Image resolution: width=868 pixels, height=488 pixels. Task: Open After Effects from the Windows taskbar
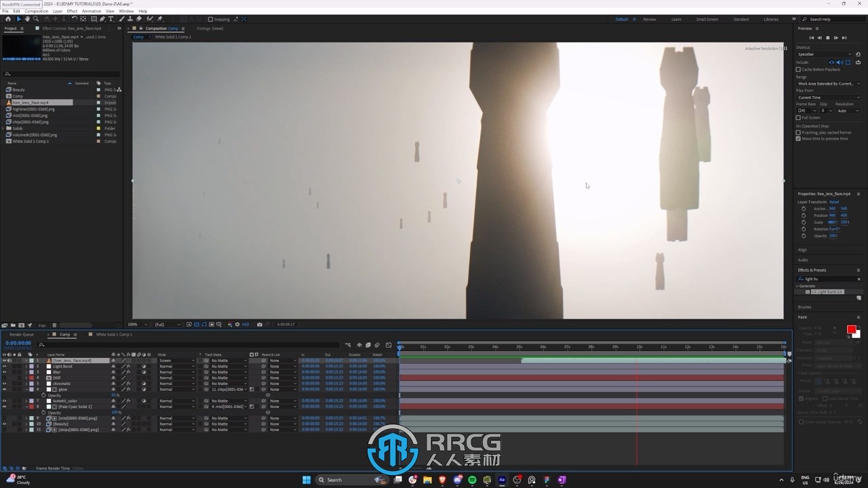point(502,480)
